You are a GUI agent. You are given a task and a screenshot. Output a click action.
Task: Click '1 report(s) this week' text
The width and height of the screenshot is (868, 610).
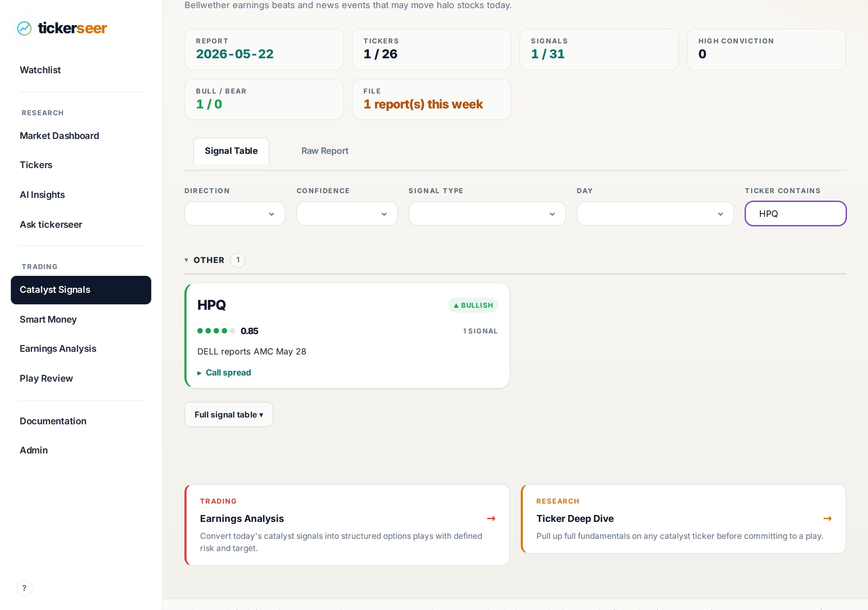[423, 104]
